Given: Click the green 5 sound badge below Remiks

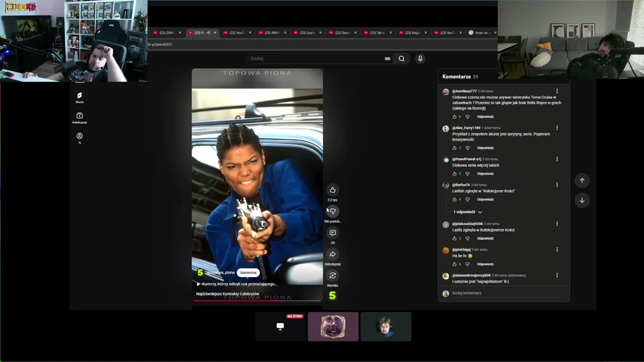Looking at the screenshot, I should [x=333, y=296].
